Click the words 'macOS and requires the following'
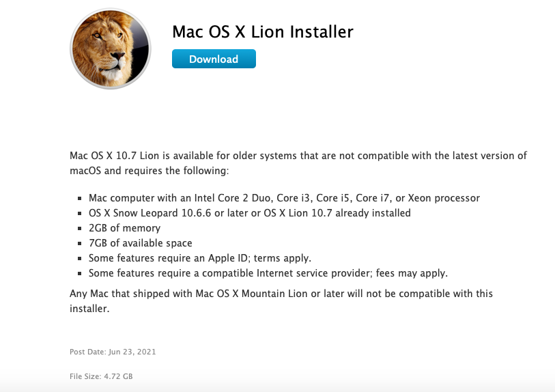This screenshot has width=555, height=392. pyautogui.click(x=149, y=171)
